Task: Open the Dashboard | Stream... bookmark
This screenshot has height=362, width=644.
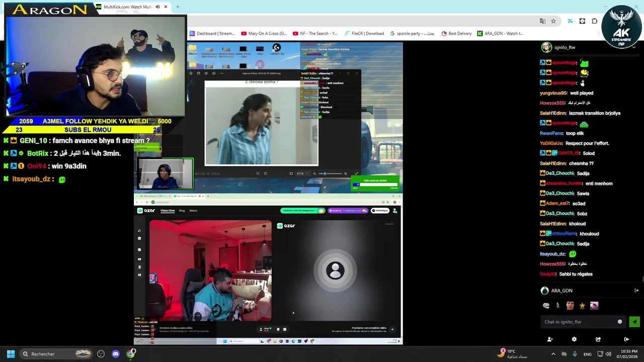Action: point(212,34)
